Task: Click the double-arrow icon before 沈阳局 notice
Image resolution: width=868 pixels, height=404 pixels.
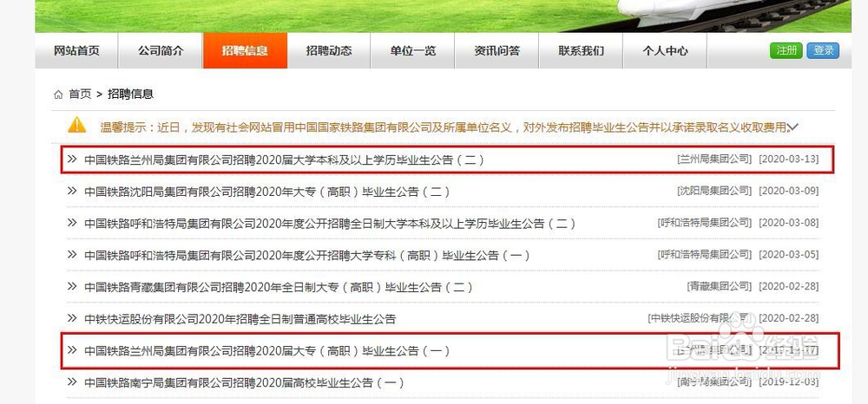Action: [72, 192]
